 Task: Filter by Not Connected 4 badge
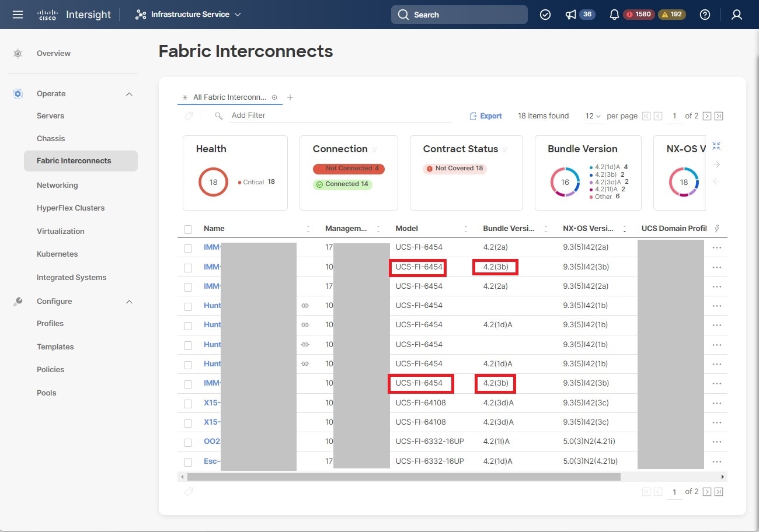tap(349, 169)
